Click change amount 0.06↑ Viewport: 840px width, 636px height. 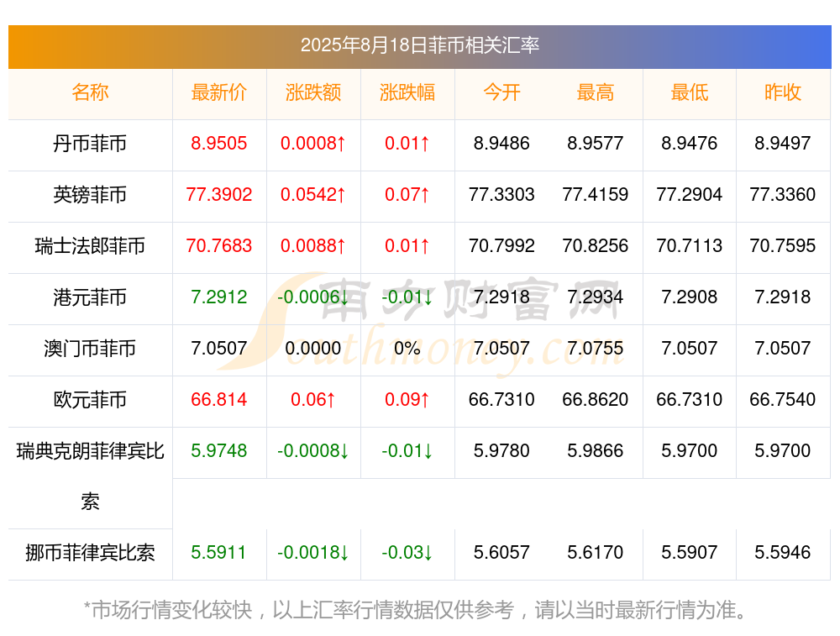pos(312,400)
